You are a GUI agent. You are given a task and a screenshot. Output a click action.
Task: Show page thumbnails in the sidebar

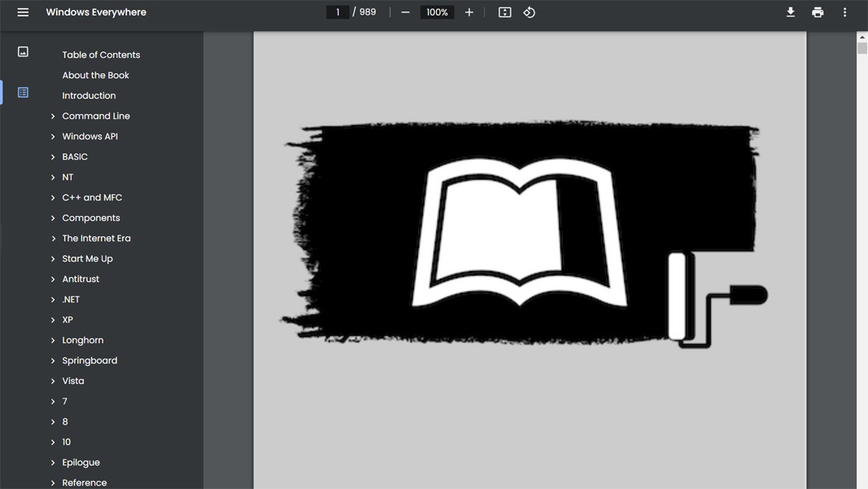pyautogui.click(x=23, y=52)
